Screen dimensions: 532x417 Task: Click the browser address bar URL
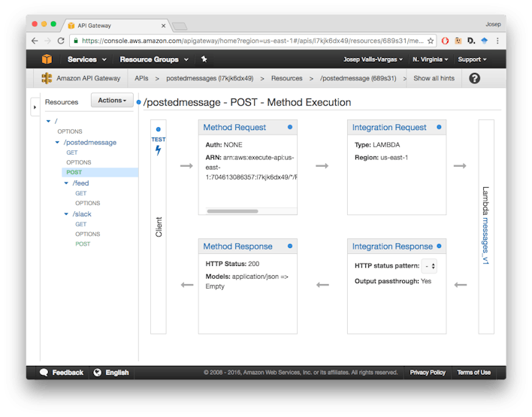pyautogui.click(x=252, y=41)
